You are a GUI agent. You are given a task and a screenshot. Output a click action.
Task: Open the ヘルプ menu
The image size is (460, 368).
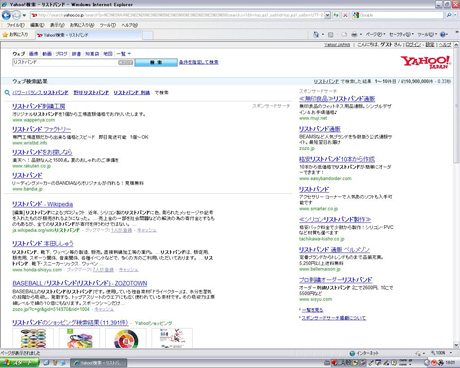pos(129,25)
